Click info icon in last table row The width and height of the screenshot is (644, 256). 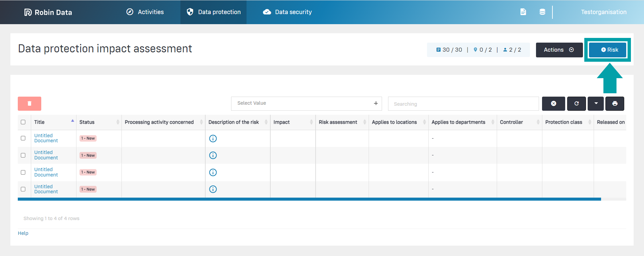[x=213, y=189]
